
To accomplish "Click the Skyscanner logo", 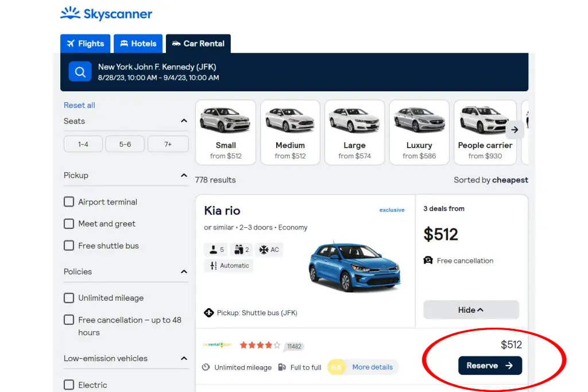I will [106, 14].
